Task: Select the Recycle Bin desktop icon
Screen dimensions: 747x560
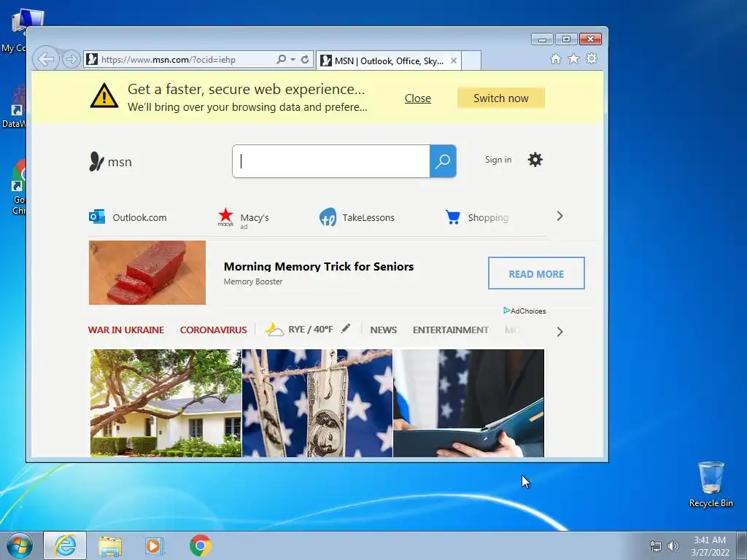Action: (x=711, y=484)
